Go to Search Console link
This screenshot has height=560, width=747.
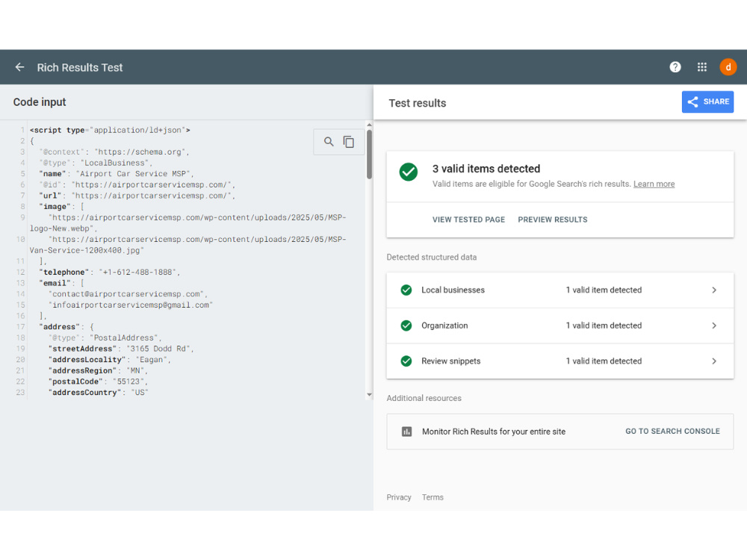tap(672, 431)
